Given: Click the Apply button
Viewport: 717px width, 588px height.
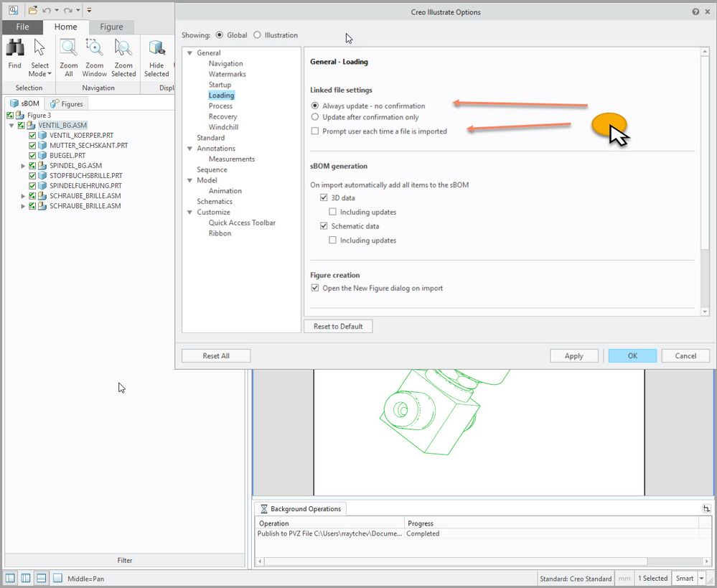Looking at the screenshot, I should point(573,356).
